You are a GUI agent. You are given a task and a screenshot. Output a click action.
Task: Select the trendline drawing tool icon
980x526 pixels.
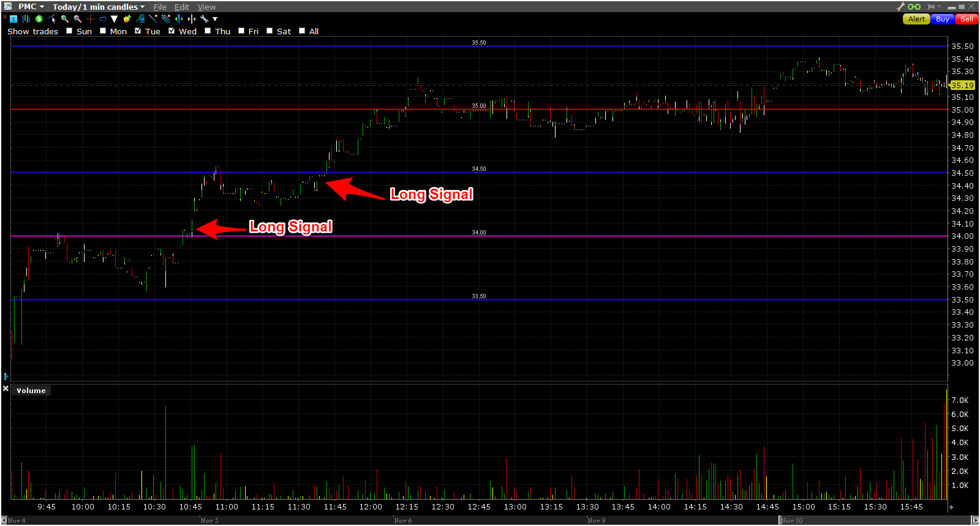pyautogui.click(x=153, y=18)
